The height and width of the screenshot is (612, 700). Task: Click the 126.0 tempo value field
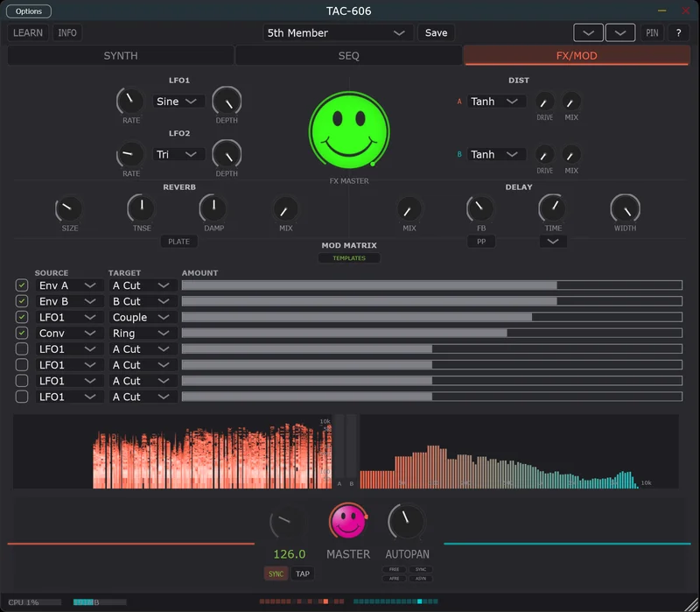pyautogui.click(x=290, y=554)
